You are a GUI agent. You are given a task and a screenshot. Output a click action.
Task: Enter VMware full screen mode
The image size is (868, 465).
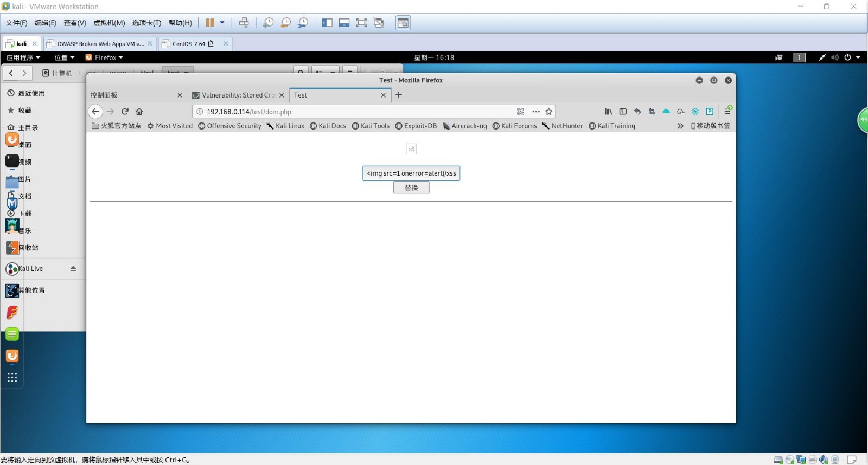tap(361, 23)
